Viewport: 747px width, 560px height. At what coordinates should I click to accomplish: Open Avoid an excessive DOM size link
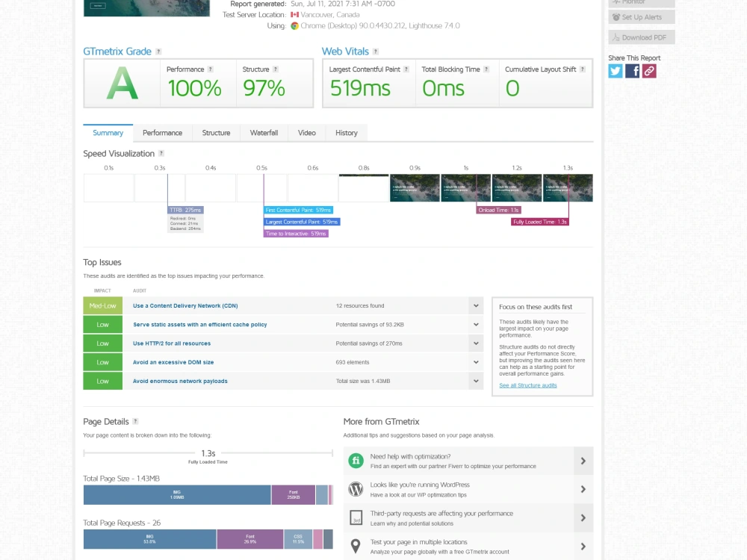click(173, 362)
